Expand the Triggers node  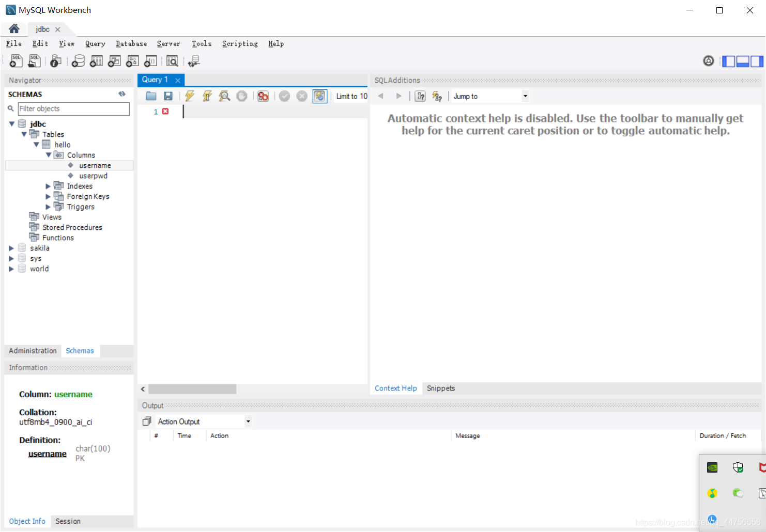click(48, 207)
